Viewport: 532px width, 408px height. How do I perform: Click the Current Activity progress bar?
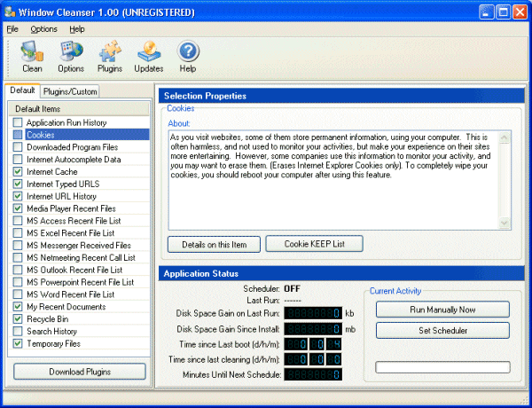[442, 366]
